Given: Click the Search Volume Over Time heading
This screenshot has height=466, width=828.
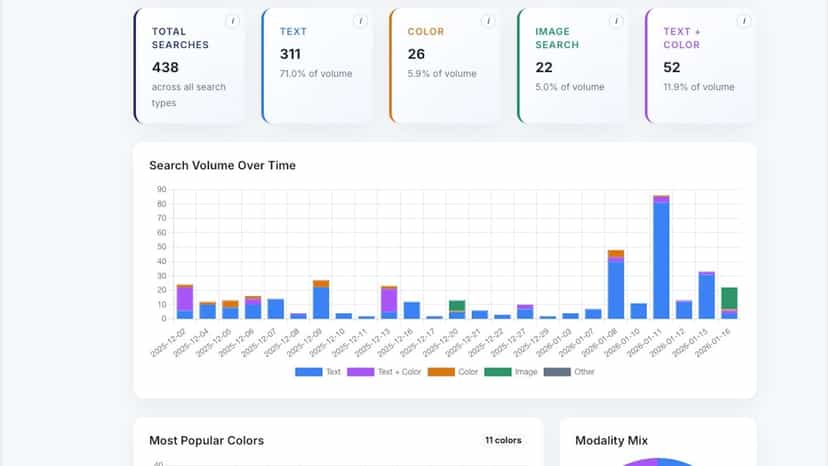Looking at the screenshot, I should click(x=222, y=165).
